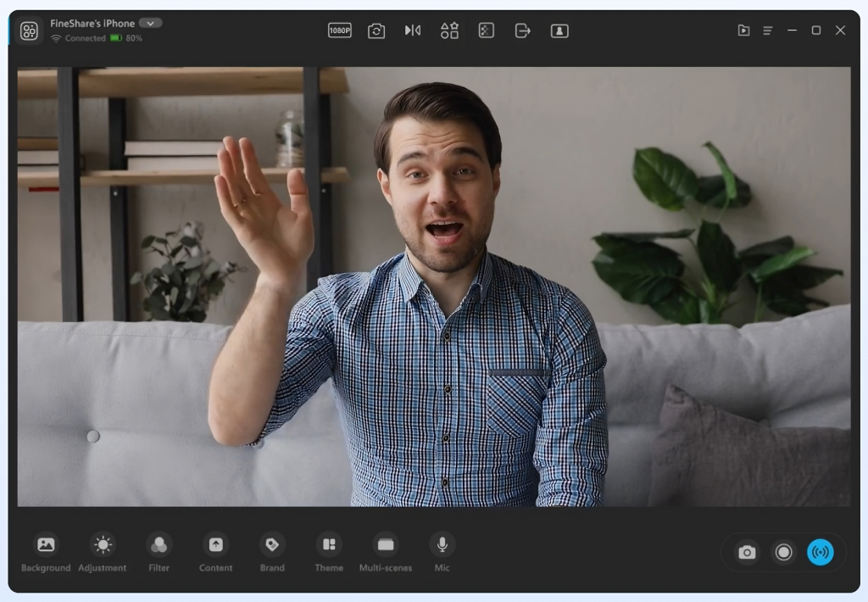The width and height of the screenshot is (868, 602).
Task: Open Multi-scenes option
Action: pos(386,552)
